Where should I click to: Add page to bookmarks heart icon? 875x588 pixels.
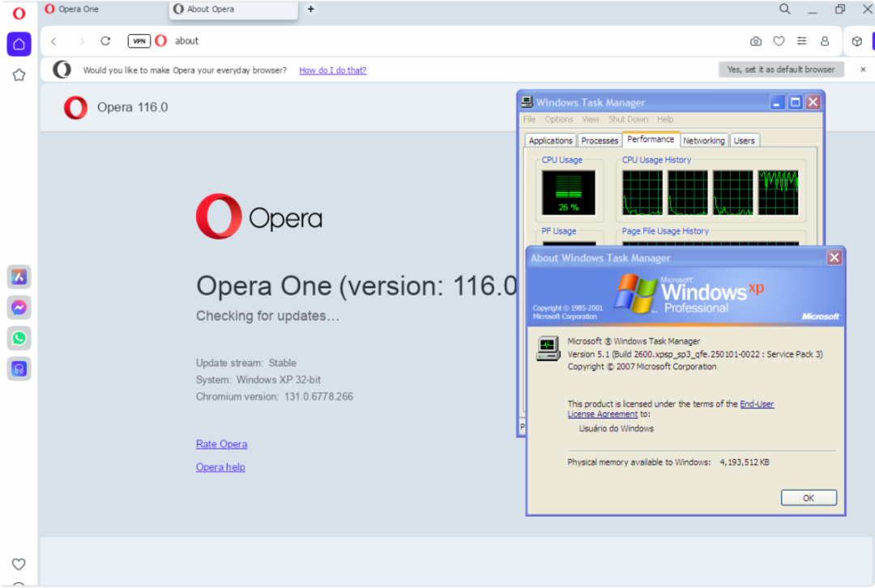click(x=779, y=41)
